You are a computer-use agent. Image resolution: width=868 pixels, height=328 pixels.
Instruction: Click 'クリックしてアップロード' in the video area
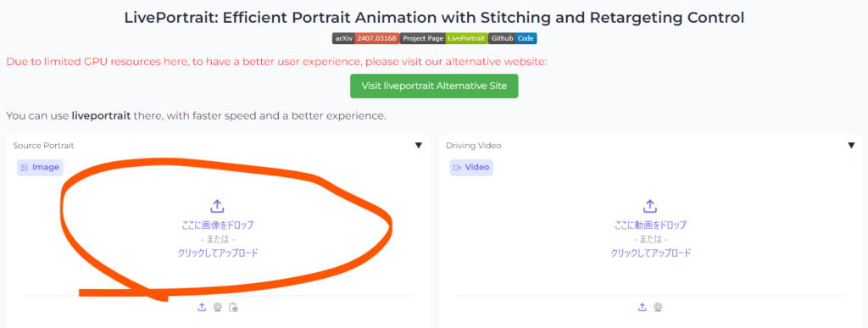650,253
